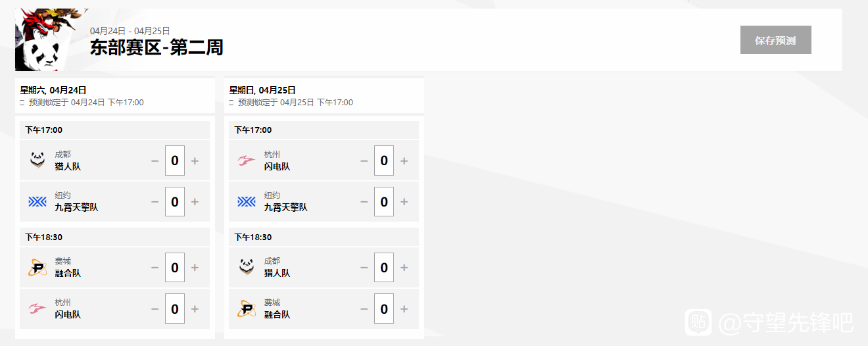
Task: Click Philadelphia Fusion logo in Sunday 18:30 match
Action: click(247, 309)
